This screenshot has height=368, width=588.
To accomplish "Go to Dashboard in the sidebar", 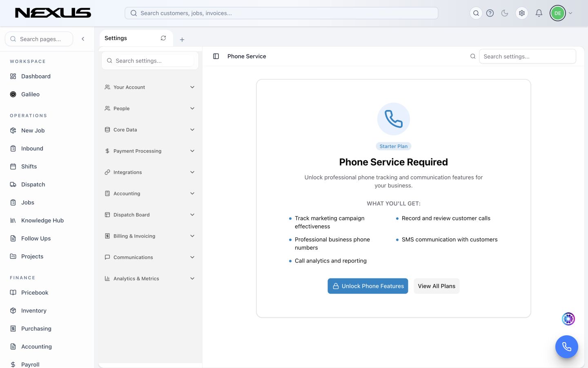I will point(47,76).
